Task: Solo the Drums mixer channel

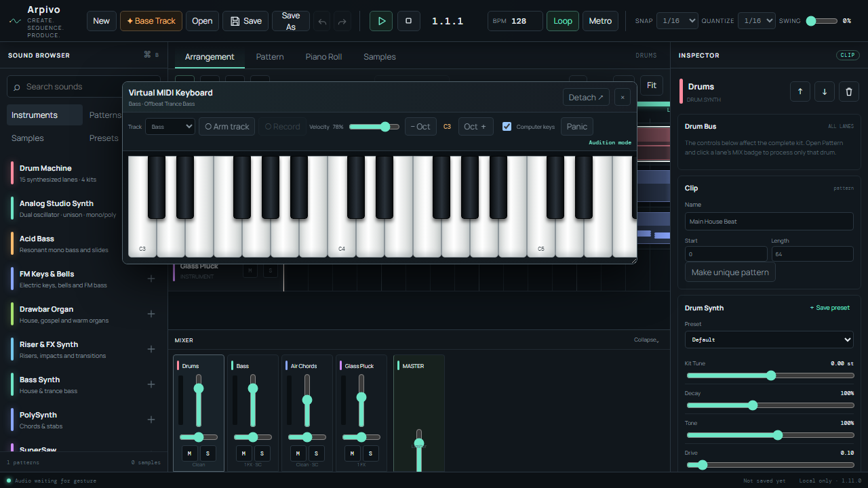Action: [x=208, y=453]
